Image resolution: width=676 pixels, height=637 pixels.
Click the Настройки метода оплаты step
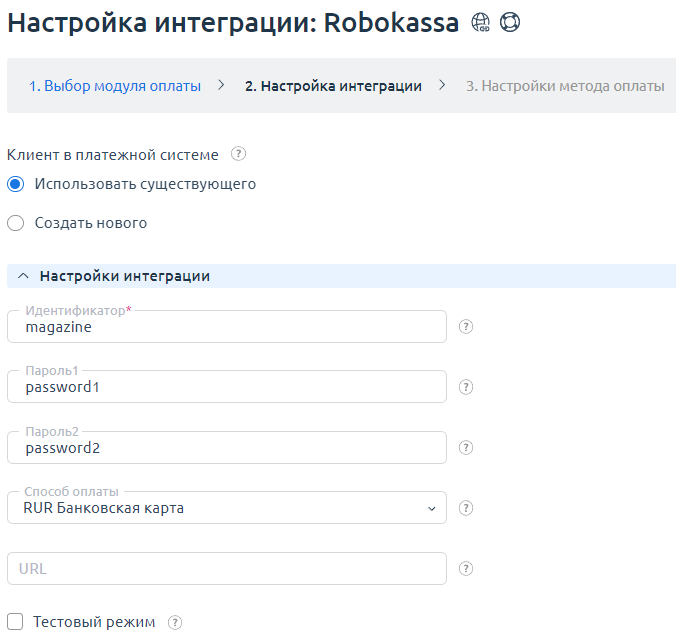point(564,86)
